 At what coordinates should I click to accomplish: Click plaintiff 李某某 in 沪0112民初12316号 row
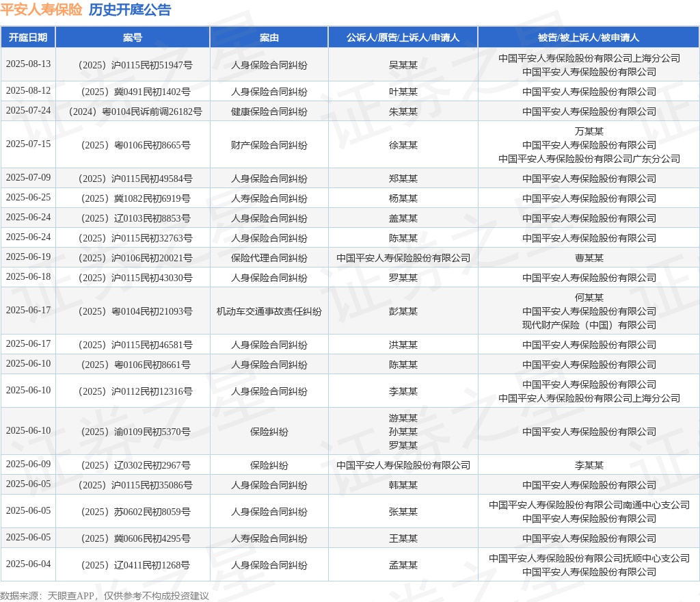coord(403,391)
